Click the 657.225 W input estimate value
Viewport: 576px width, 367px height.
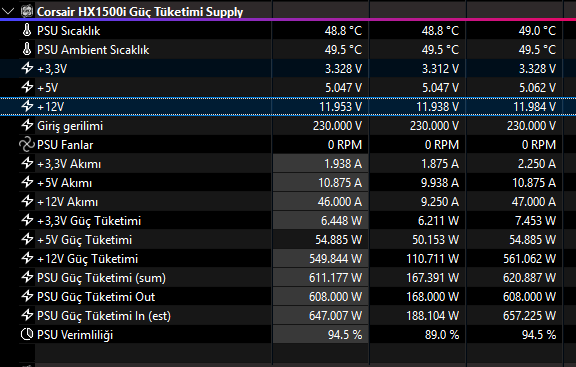pyautogui.click(x=530, y=316)
